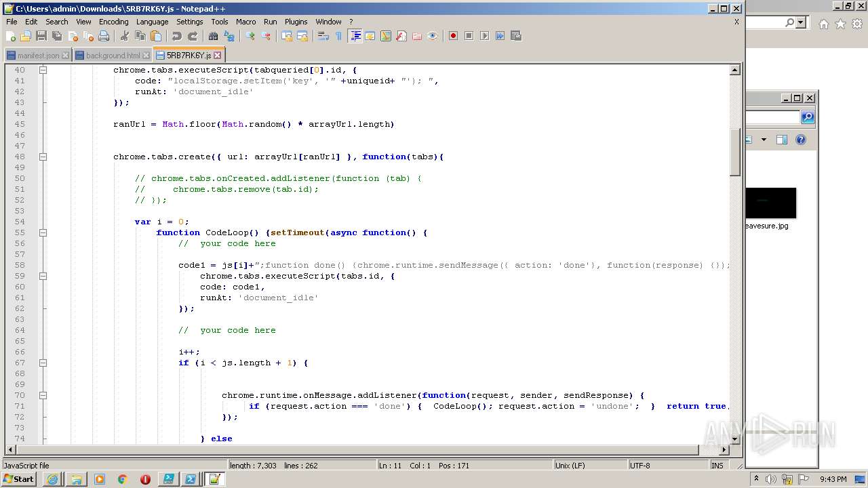Click the vertical scrollbar up arrow

735,70
